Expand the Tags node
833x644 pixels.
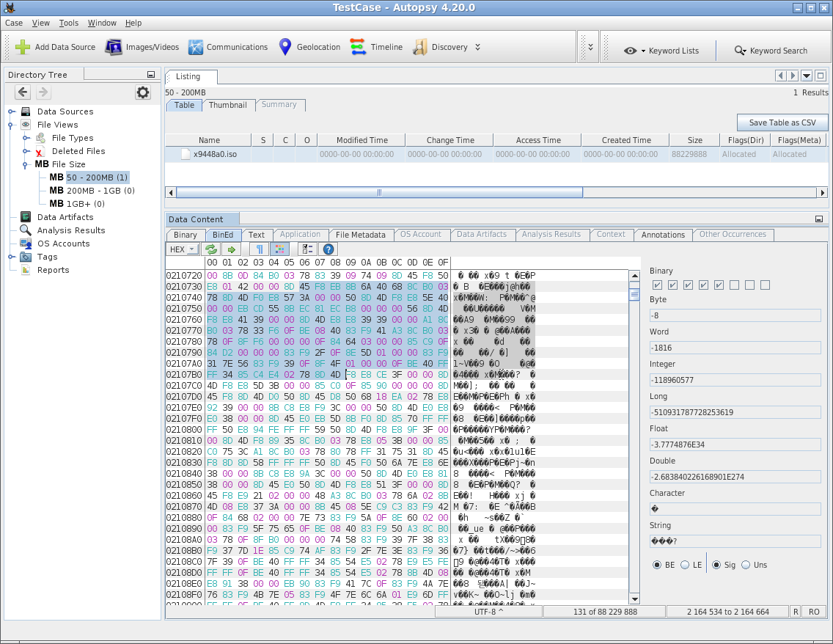tap(11, 257)
